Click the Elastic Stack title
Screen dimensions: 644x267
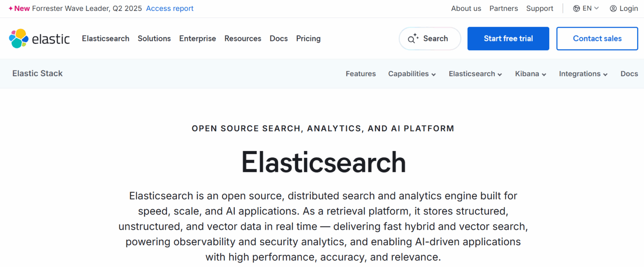(x=37, y=73)
